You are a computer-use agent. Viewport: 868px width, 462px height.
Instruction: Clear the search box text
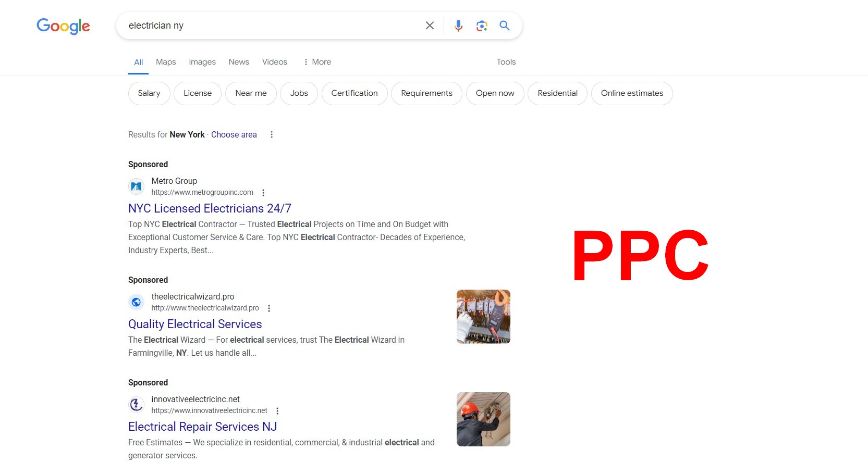click(x=430, y=26)
